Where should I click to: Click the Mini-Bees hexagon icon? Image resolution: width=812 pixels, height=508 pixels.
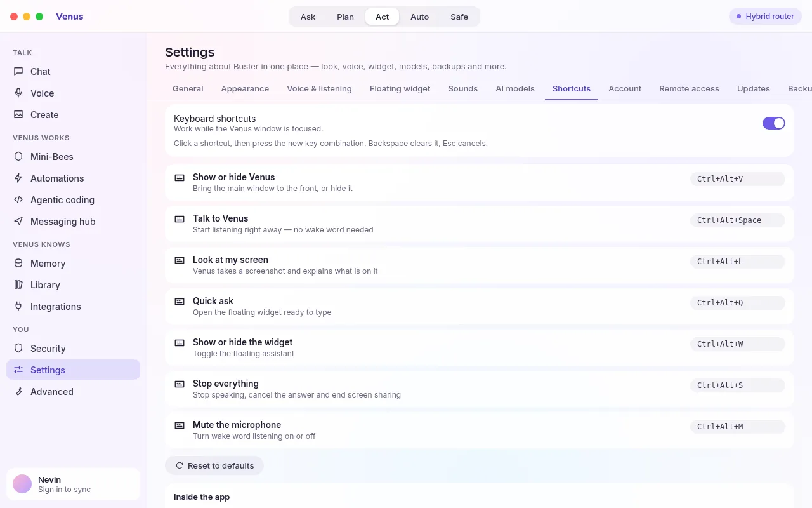pyautogui.click(x=18, y=157)
